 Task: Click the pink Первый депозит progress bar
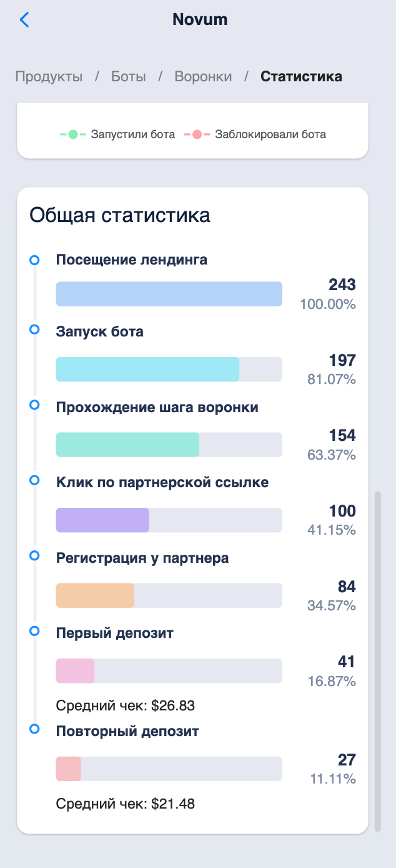pyautogui.click(x=75, y=670)
